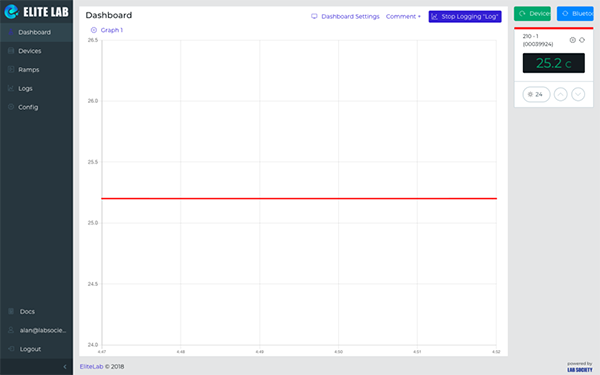This screenshot has width=600, height=375.
Task: Click the user profile sidebar icon
Action: pyautogui.click(x=11, y=330)
